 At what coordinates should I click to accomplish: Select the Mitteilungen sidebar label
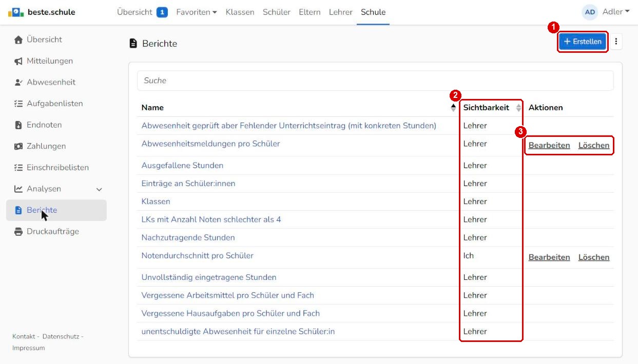(50, 61)
